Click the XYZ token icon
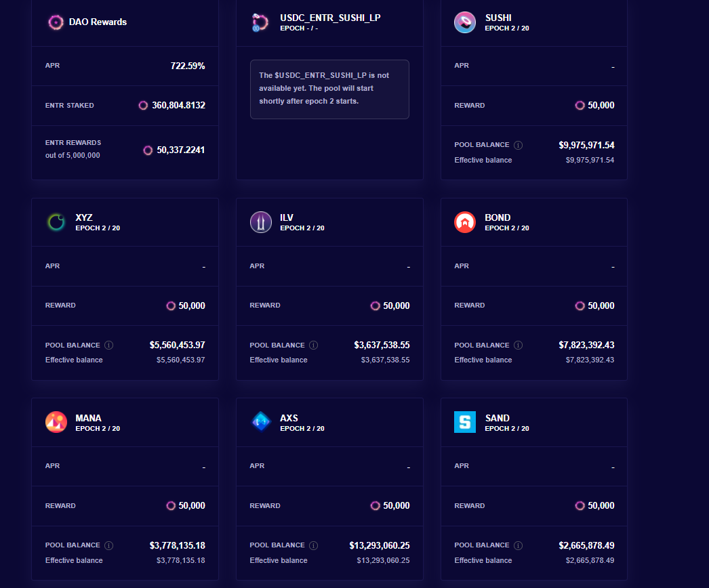This screenshot has width=709, height=588. click(56, 222)
